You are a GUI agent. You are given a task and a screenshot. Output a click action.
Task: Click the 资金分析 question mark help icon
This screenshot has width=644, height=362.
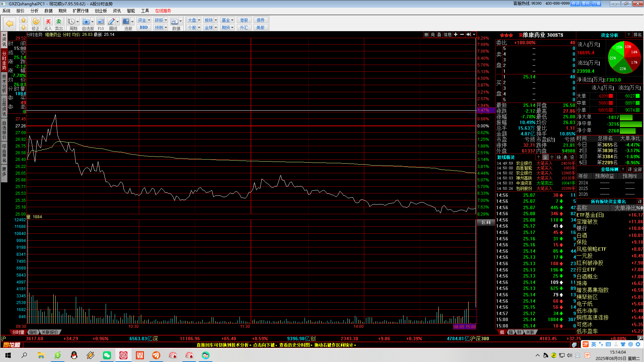(x=629, y=35)
